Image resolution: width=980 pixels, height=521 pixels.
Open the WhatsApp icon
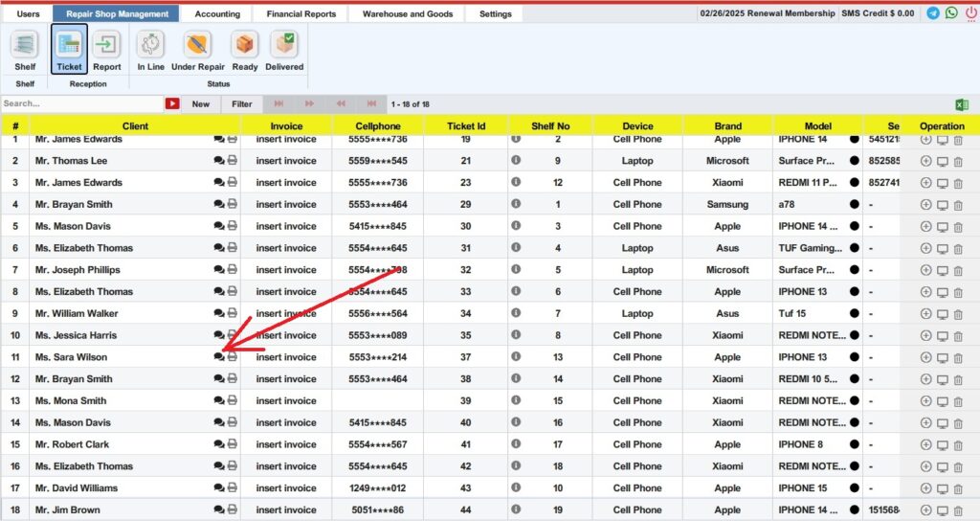(x=951, y=13)
